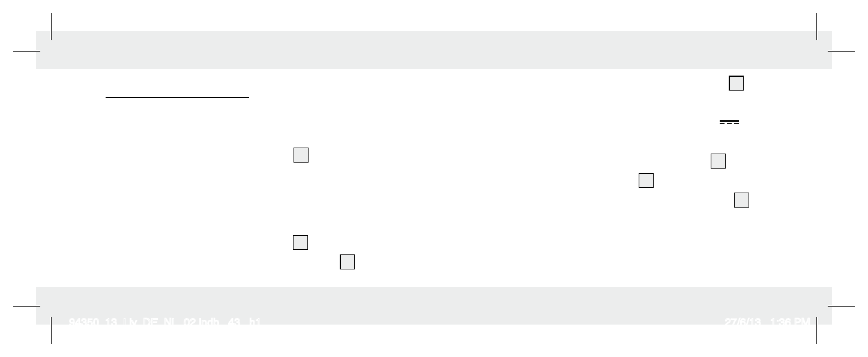
Task: Click the top-right vertical crop mark
Action: coord(817,26)
